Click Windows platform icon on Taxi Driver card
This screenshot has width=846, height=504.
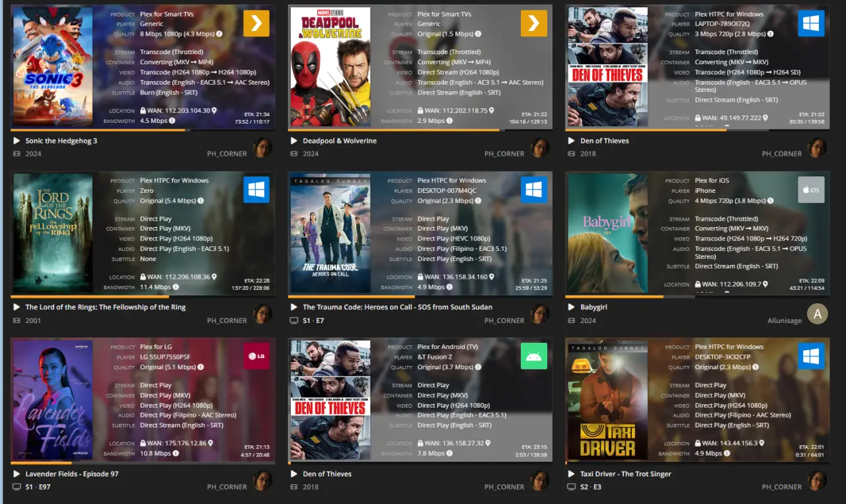point(812,356)
